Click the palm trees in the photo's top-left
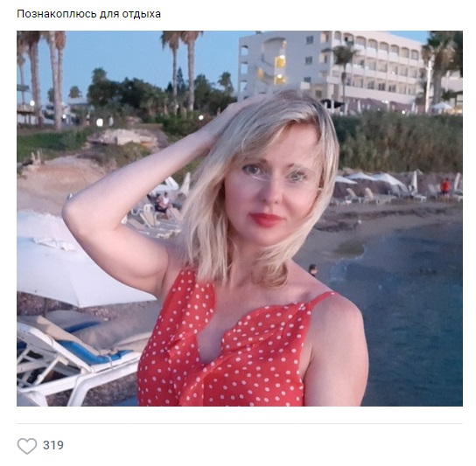The height and width of the screenshot is (466, 476). 43,76
